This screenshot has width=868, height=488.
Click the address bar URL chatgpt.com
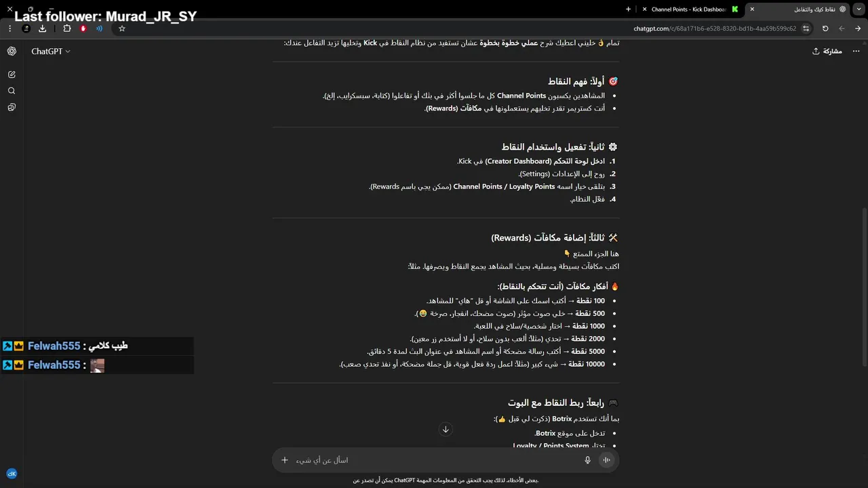click(715, 28)
